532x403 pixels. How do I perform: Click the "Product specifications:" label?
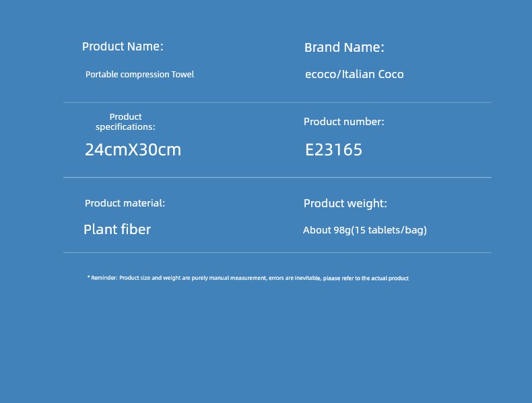coord(125,122)
